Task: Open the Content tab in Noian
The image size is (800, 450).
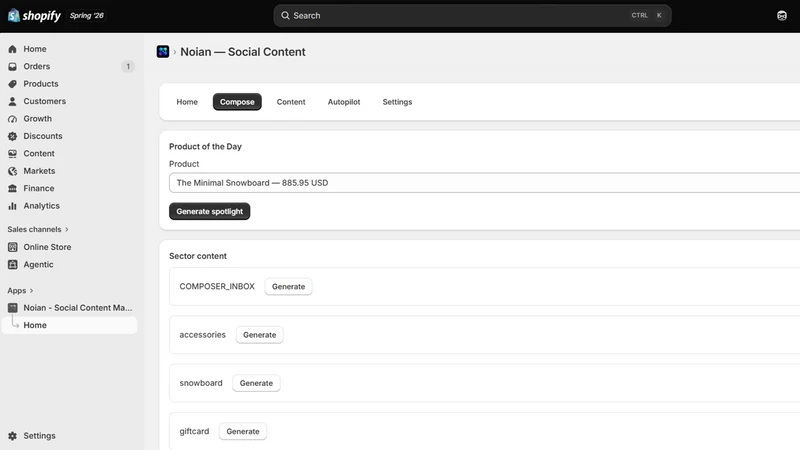Action: tap(291, 102)
